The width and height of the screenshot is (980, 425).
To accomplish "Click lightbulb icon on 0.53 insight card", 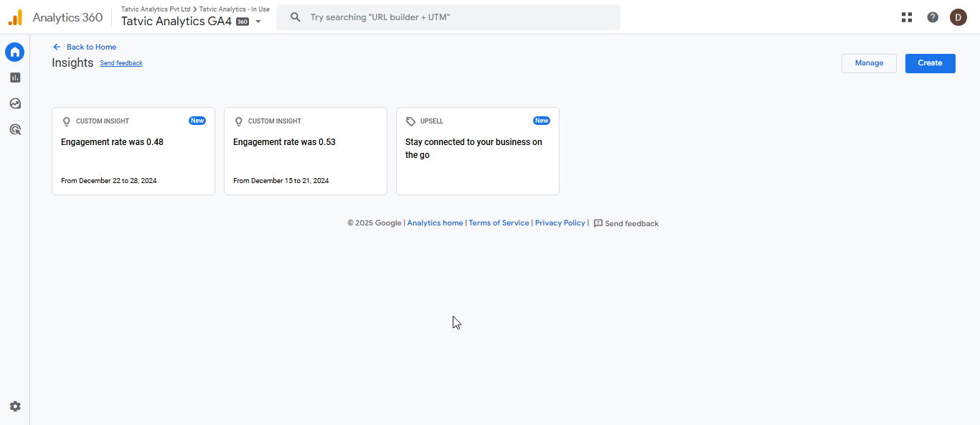I will point(239,121).
